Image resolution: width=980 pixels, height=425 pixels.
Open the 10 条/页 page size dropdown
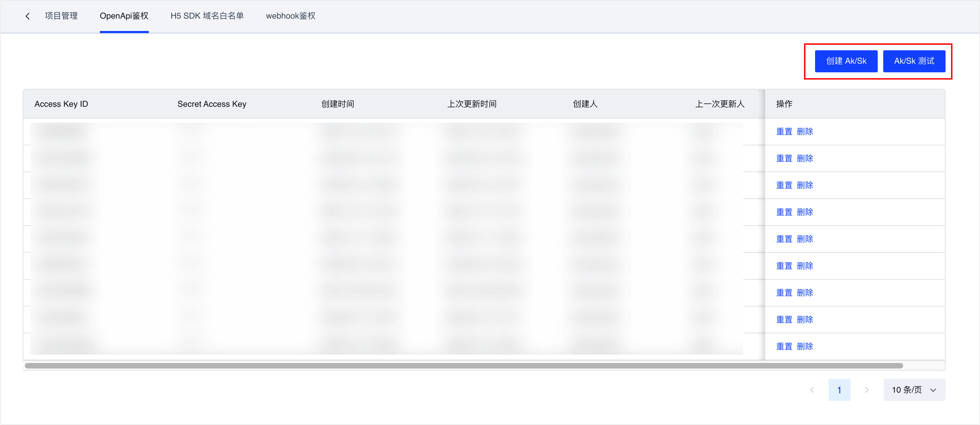914,390
